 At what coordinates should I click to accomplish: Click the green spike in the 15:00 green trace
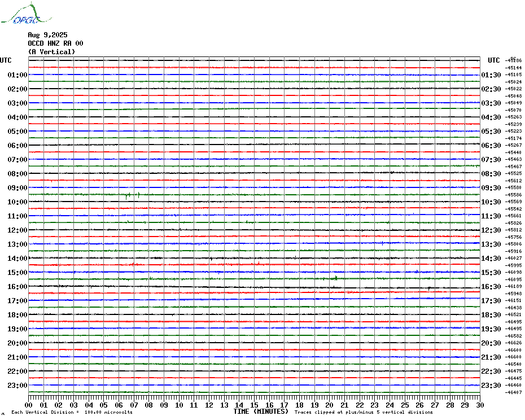(x=335, y=278)
